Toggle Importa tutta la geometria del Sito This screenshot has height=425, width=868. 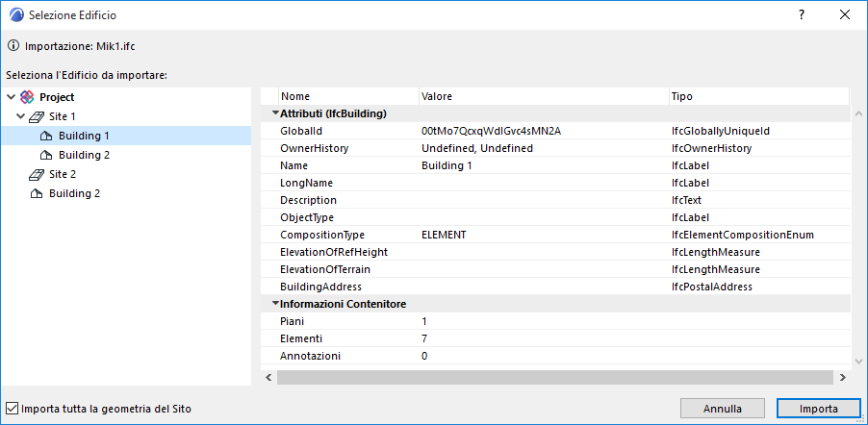pos(13,409)
